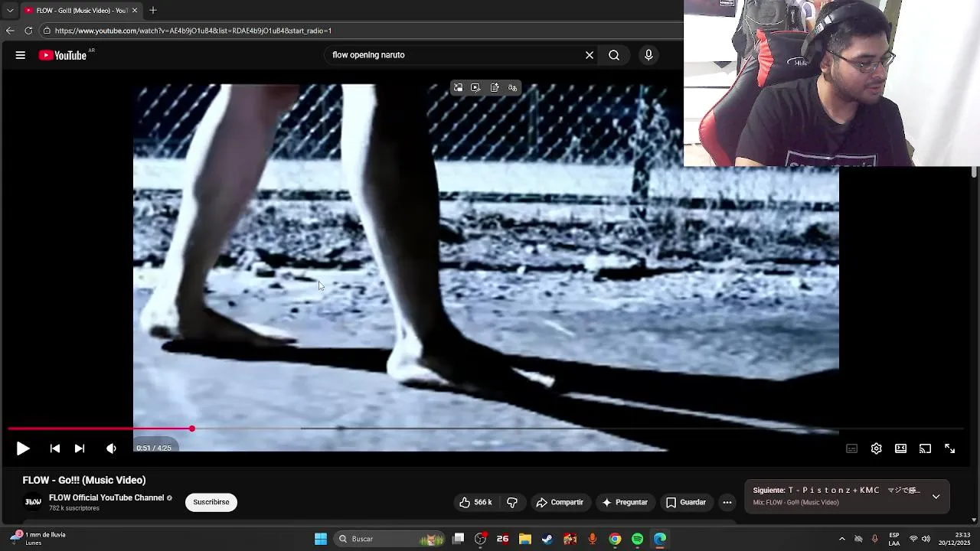Open the YouTube hamburger guide menu
Viewport: 980px width, 551px height.
pos(21,55)
